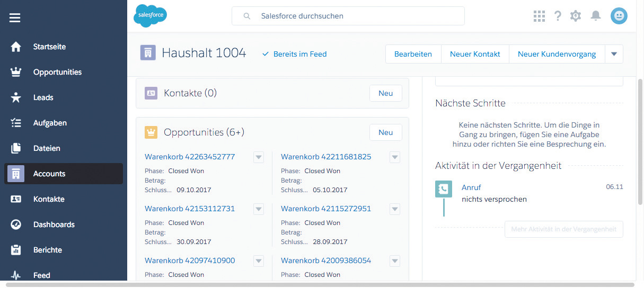Go to Opportunities in the sidebar
Viewport: 644px width, 288px height.
click(x=57, y=72)
